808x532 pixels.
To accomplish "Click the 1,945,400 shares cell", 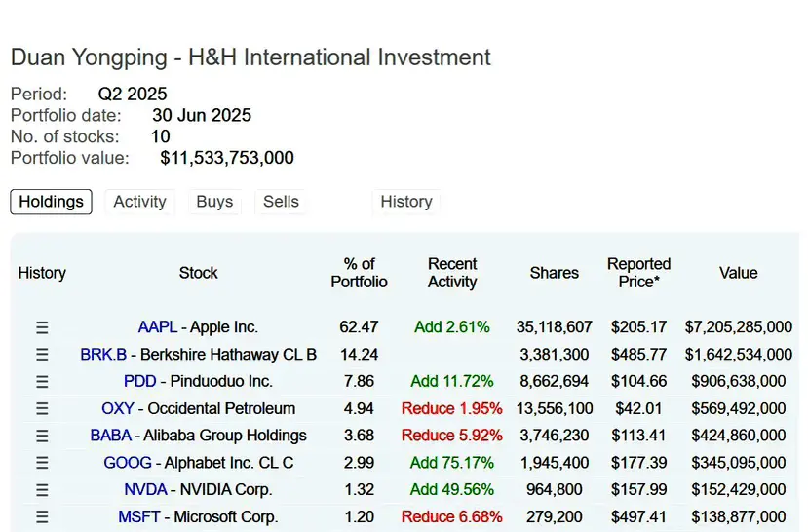I will coord(555,463).
